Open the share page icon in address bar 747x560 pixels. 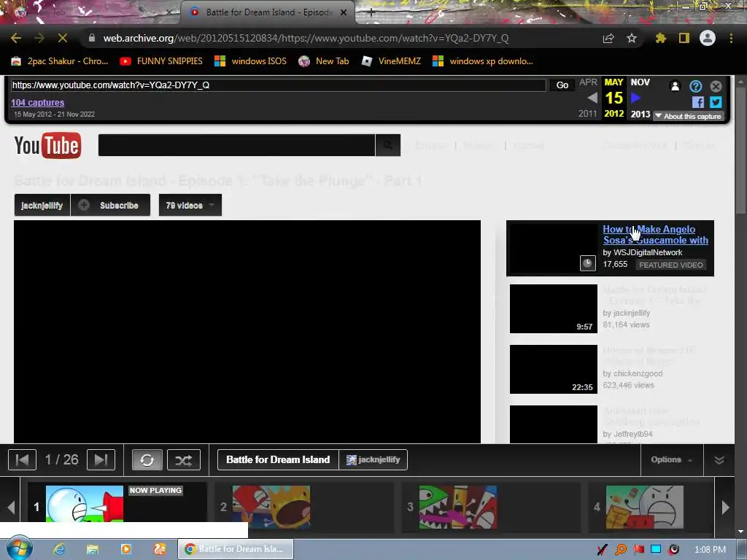click(608, 38)
